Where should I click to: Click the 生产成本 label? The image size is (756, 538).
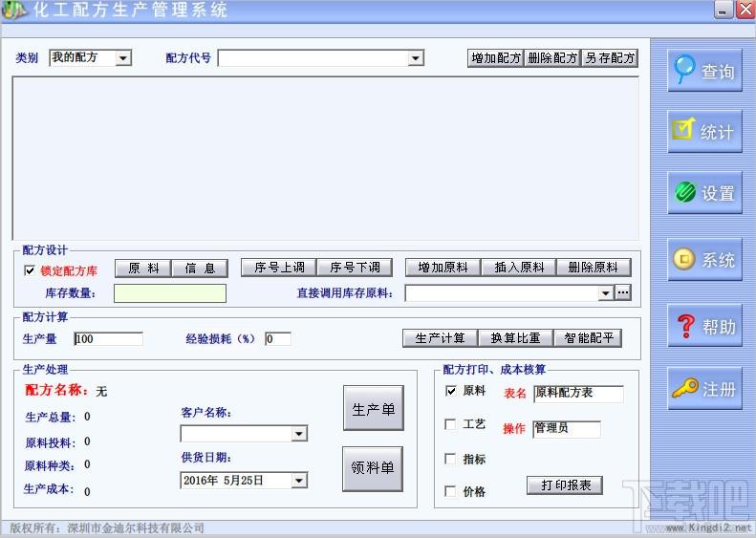point(49,489)
